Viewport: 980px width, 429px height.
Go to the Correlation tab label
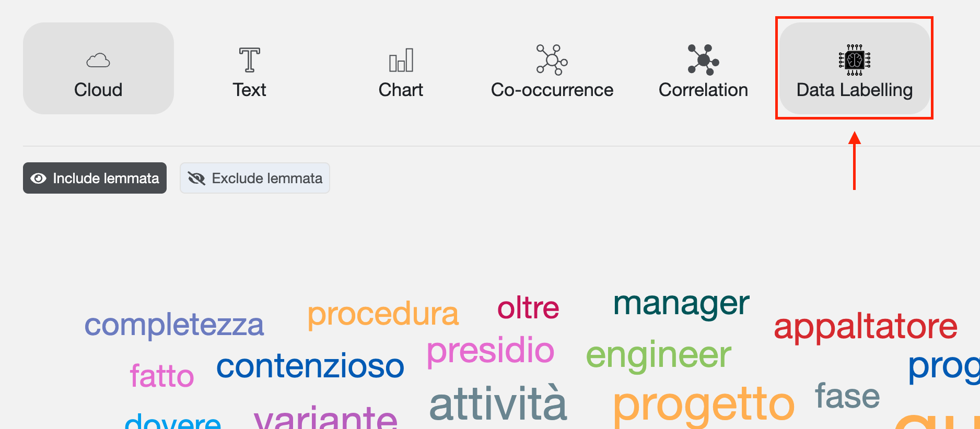[703, 90]
